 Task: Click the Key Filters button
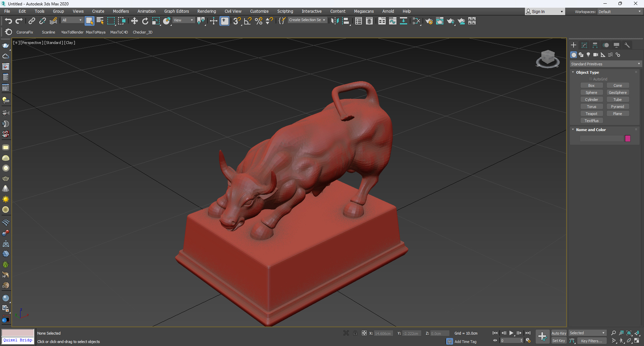(592, 341)
